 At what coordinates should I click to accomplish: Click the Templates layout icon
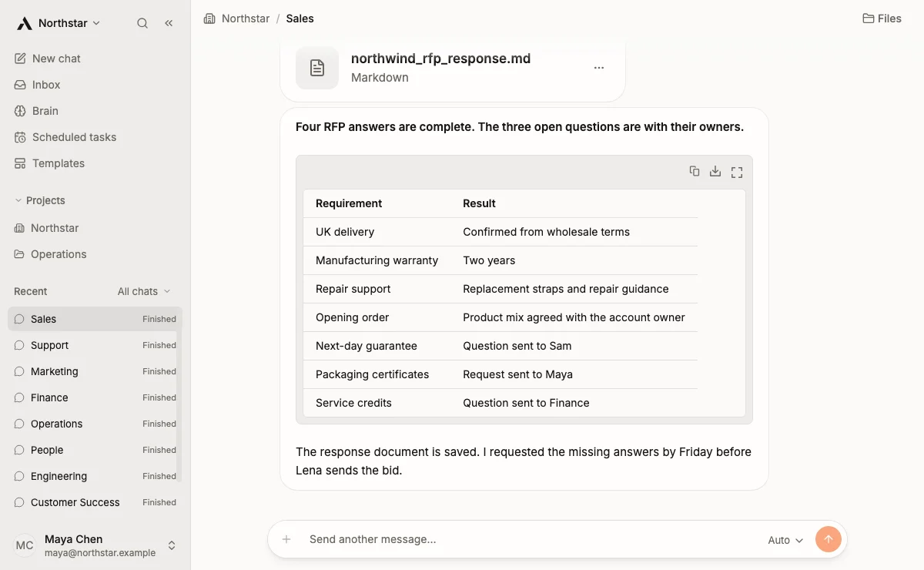point(20,163)
